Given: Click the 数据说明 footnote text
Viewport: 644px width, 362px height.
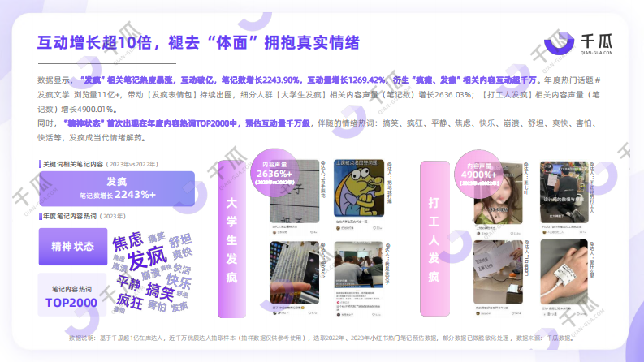Looking at the screenshot, I should (321, 338).
